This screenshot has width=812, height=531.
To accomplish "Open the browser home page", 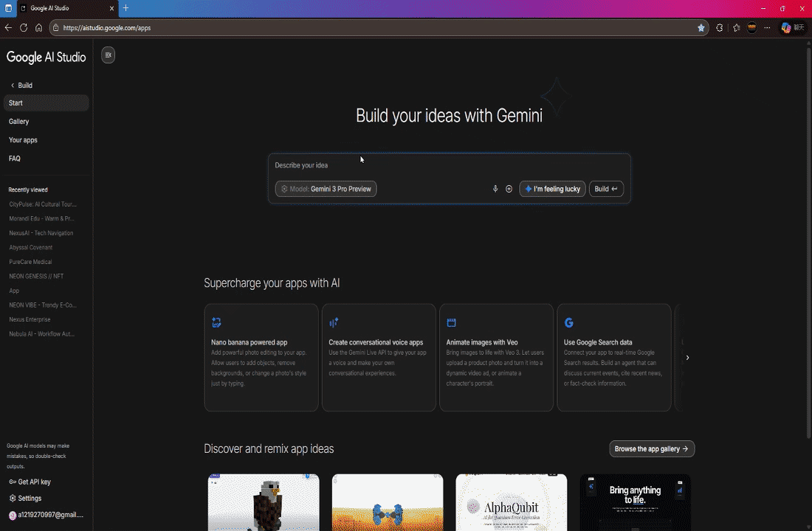I will click(x=39, y=28).
